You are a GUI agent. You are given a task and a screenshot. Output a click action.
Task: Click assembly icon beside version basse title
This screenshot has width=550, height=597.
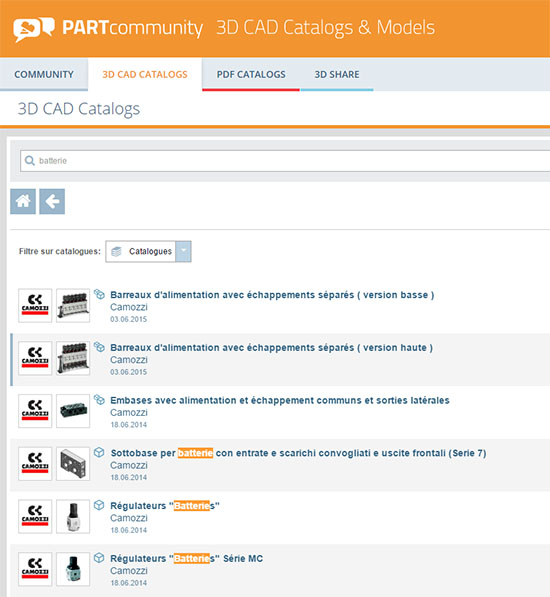tap(99, 294)
